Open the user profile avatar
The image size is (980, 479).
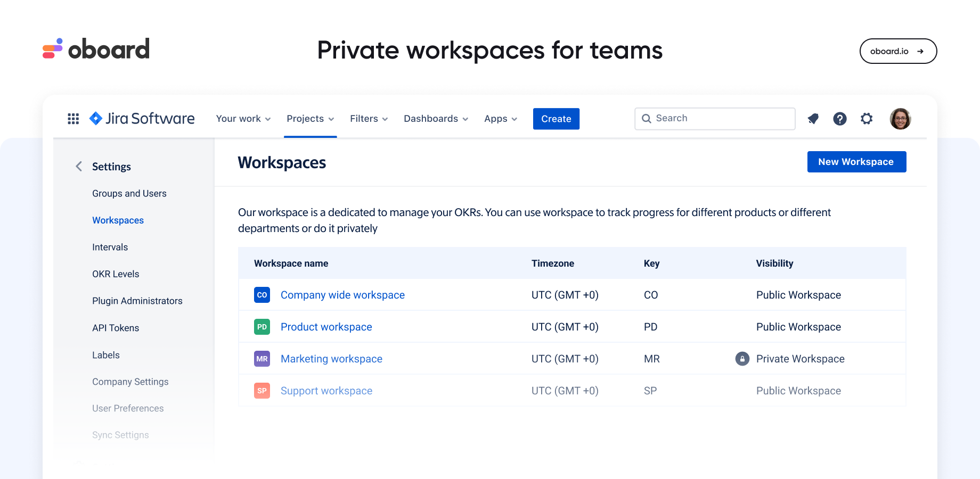pos(900,119)
